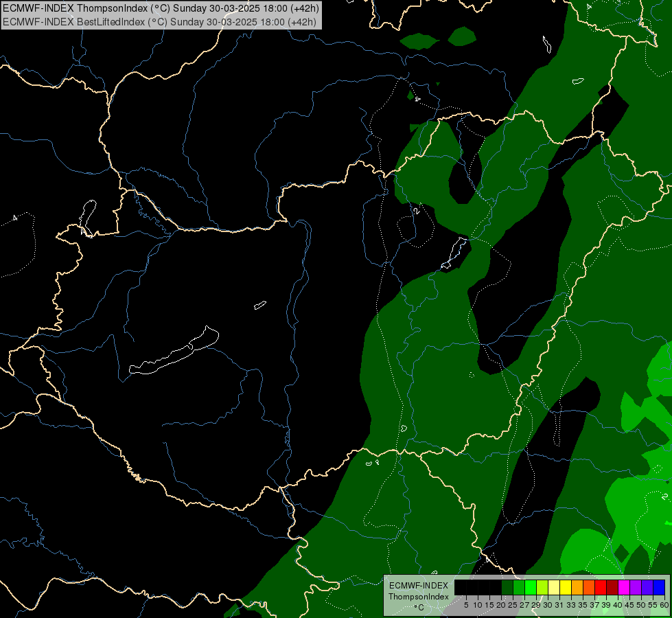Click legend tick value 33
The width and height of the screenshot is (672, 618).
[x=571, y=605]
